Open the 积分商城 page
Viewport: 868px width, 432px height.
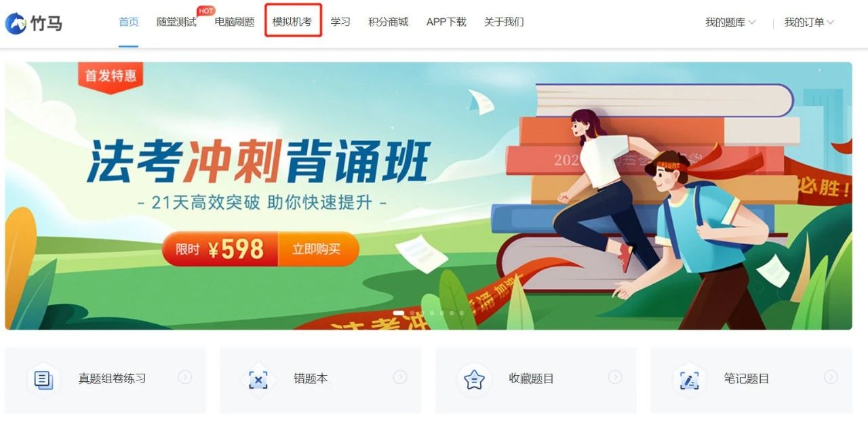[x=389, y=22]
